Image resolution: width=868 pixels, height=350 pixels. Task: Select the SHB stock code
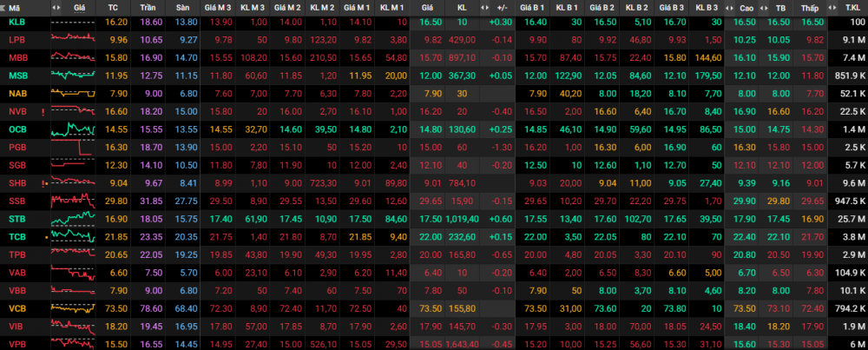(x=18, y=183)
